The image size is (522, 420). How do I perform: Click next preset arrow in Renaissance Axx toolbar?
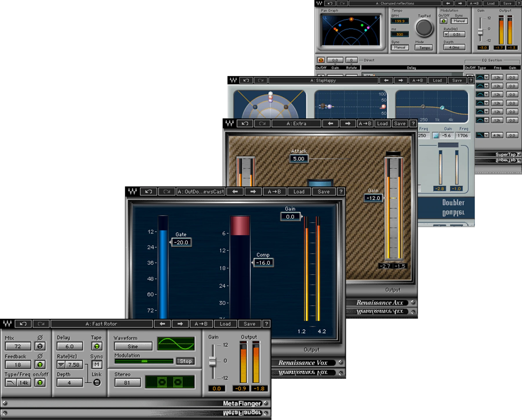[348, 123]
